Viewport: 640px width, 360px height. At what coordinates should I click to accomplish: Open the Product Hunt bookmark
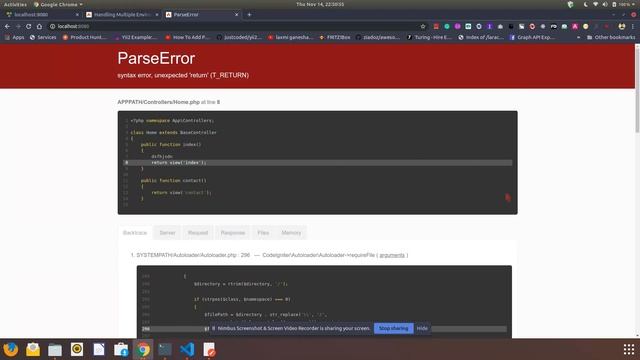point(85,37)
